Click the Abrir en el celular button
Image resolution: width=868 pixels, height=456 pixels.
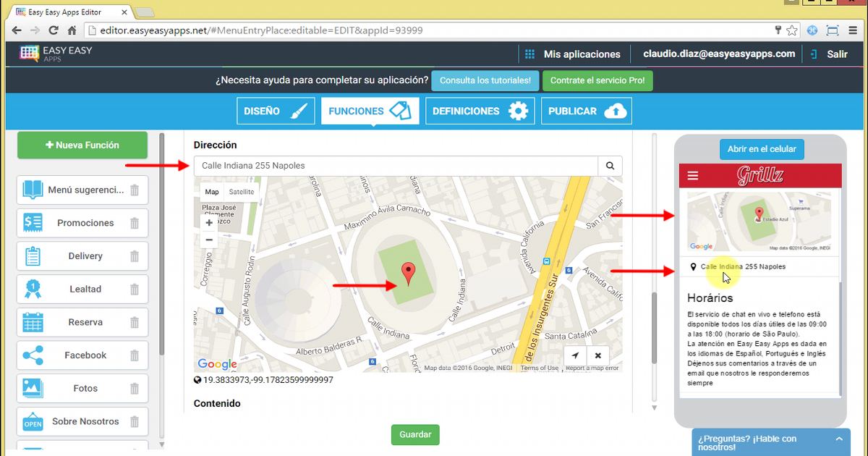click(762, 149)
